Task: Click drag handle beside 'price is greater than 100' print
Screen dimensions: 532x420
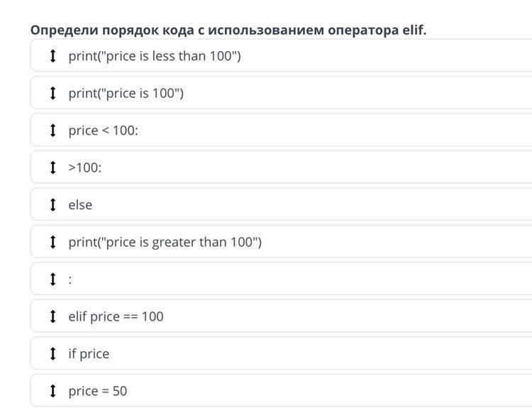Action: pyautogui.click(x=52, y=242)
